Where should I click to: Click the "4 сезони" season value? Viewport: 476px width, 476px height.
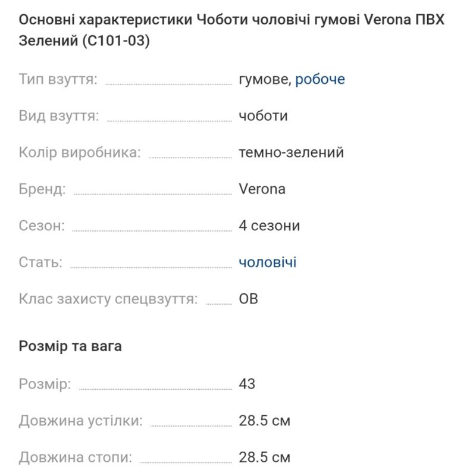click(269, 226)
